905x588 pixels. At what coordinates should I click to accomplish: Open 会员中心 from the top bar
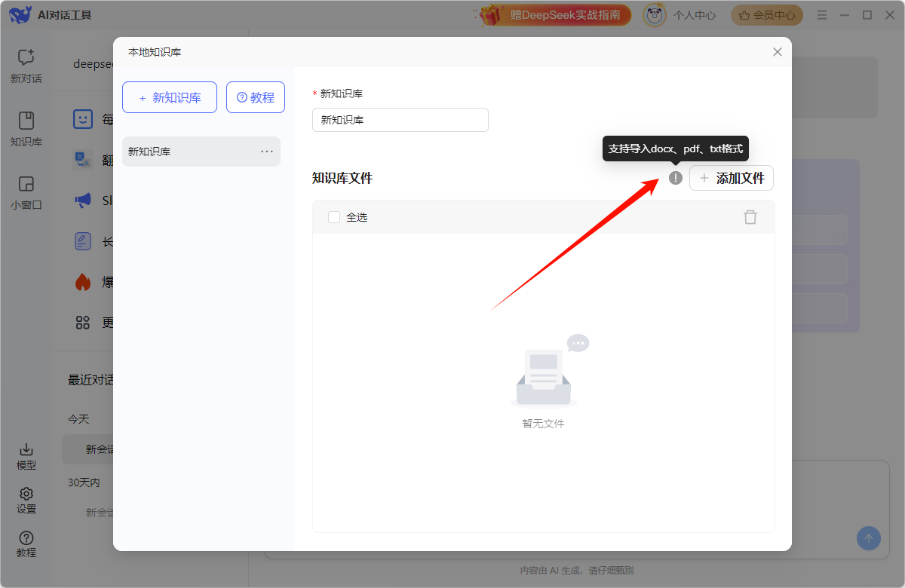tap(767, 15)
